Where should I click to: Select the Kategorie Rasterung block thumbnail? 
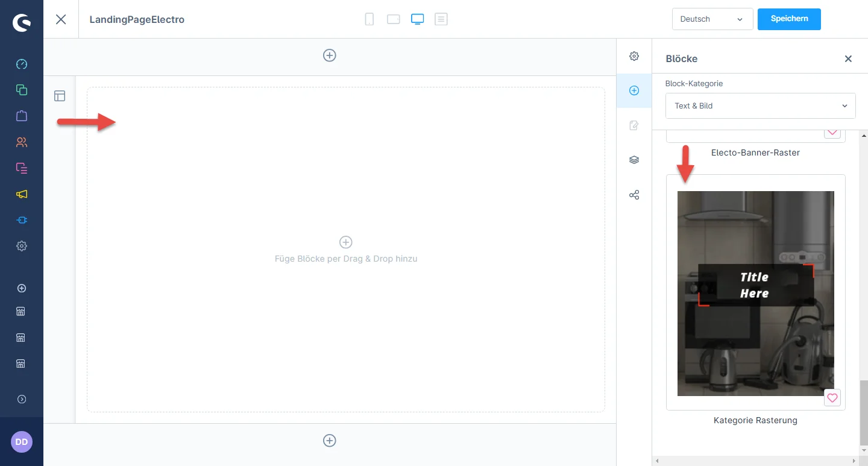coord(755,294)
